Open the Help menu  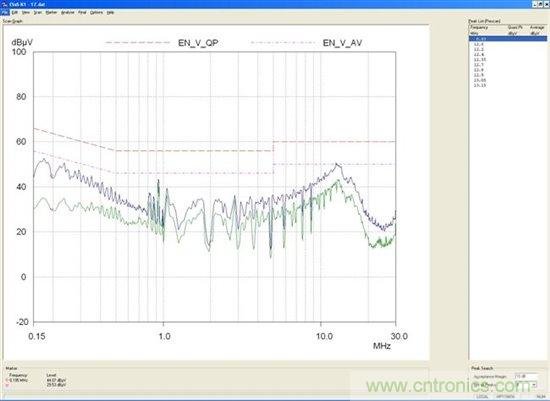click(110, 12)
